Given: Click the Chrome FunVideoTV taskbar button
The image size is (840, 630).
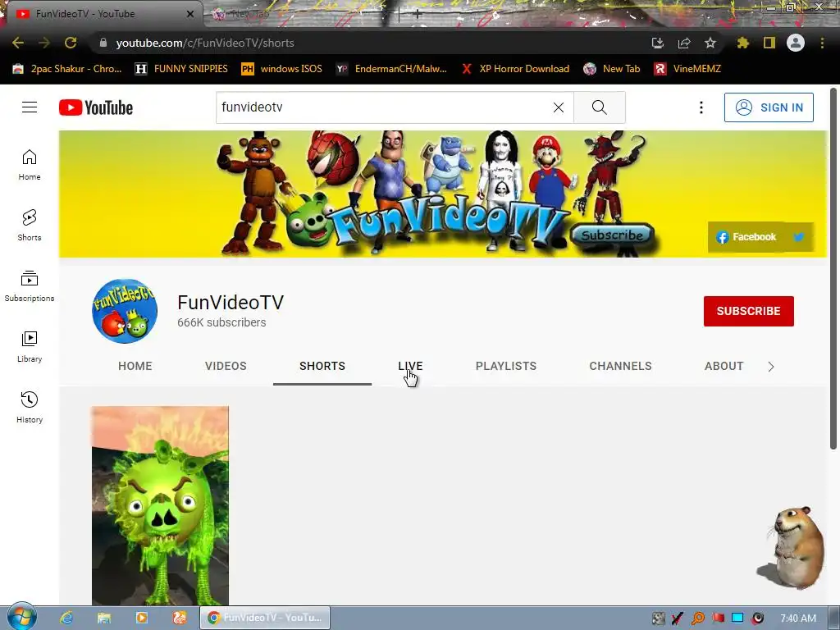Looking at the screenshot, I should pyautogui.click(x=265, y=618).
